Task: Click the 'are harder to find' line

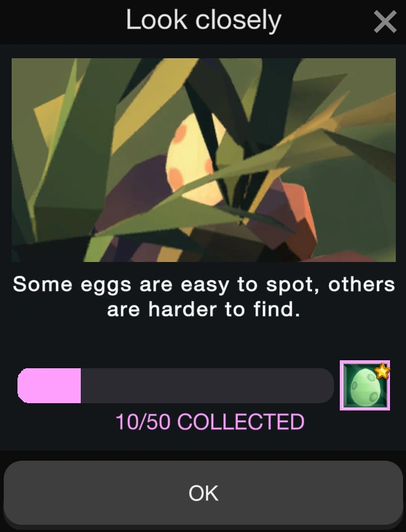Action: pyautogui.click(x=204, y=309)
